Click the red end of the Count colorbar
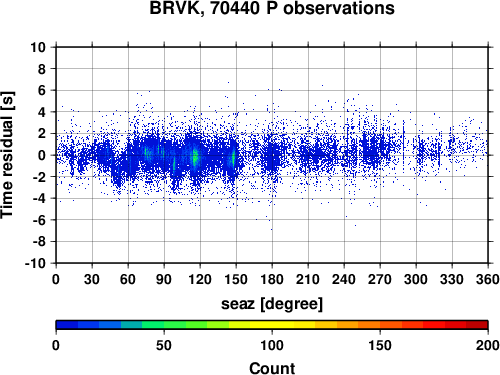This screenshot has width=500, height=375. [477, 325]
